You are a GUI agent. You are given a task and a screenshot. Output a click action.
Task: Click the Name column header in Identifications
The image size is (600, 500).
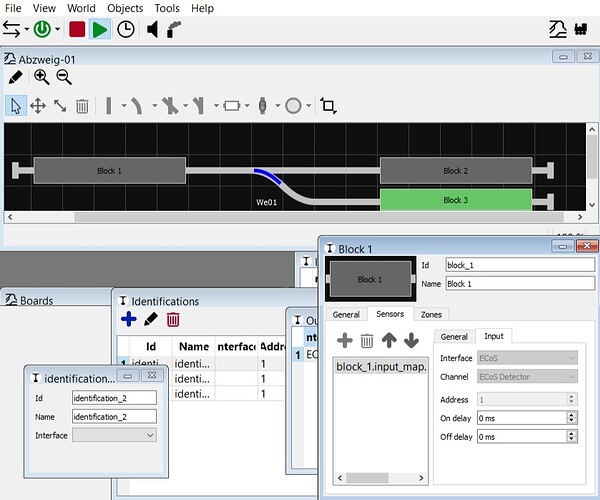194,347
